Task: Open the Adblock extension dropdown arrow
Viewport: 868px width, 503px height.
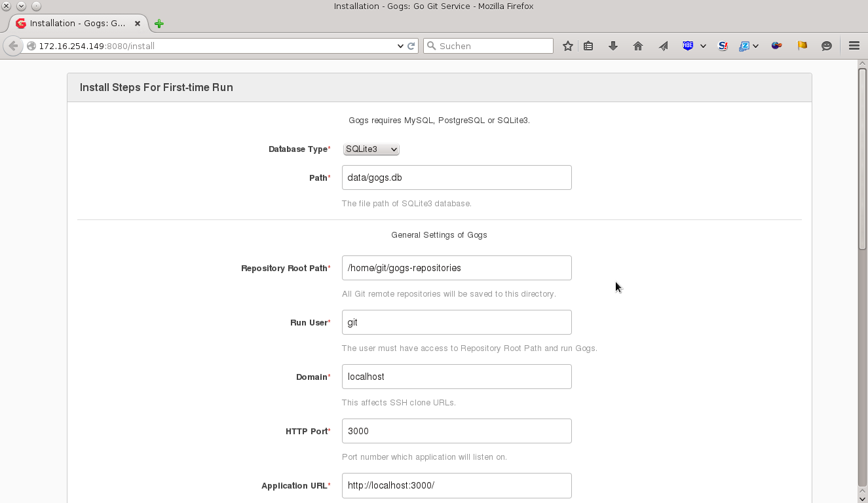Action: click(x=704, y=46)
